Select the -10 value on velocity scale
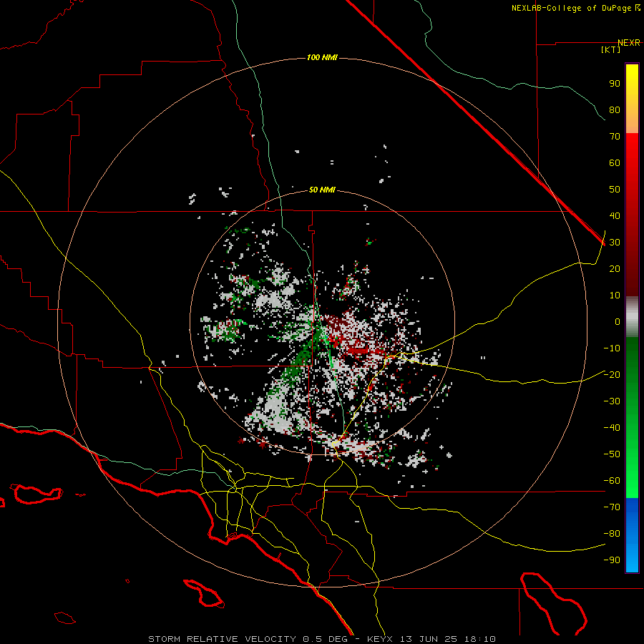Screen dimensions: 644x644 pos(612,348)
